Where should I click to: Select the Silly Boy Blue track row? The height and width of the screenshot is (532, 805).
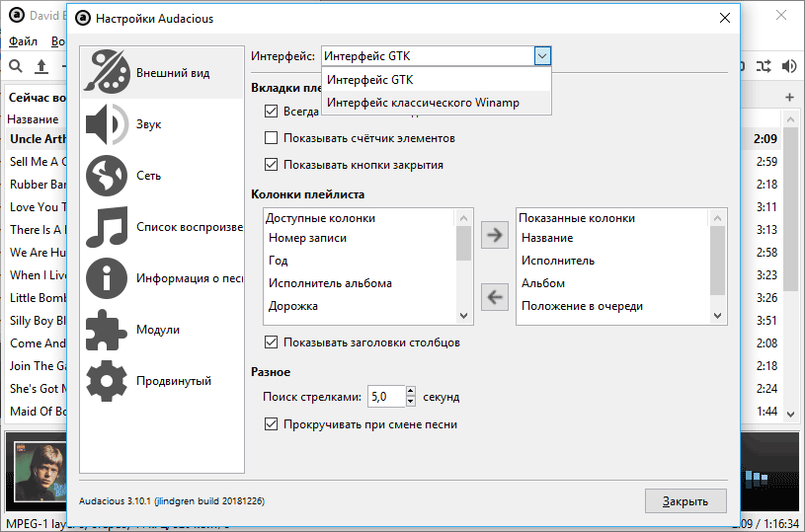coord(37,321)
